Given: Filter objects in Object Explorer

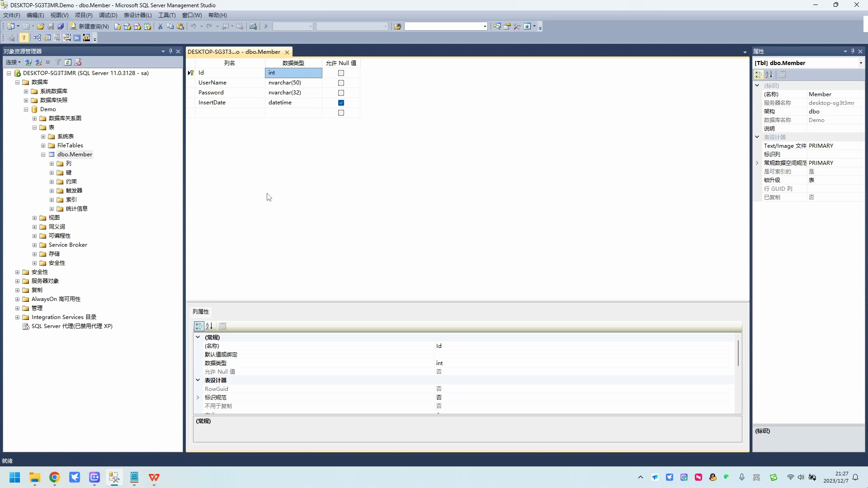Looking at the screenshot, I should 58,62.
